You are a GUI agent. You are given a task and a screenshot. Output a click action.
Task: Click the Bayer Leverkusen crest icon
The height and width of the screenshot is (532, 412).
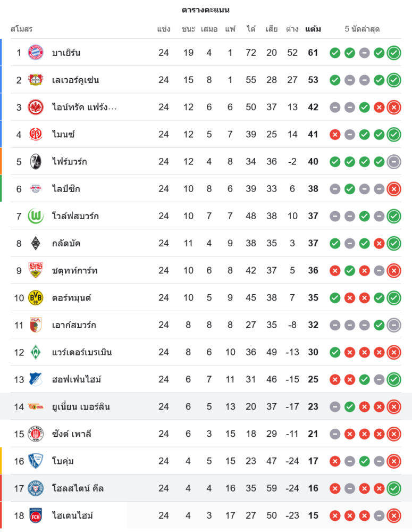36,80
